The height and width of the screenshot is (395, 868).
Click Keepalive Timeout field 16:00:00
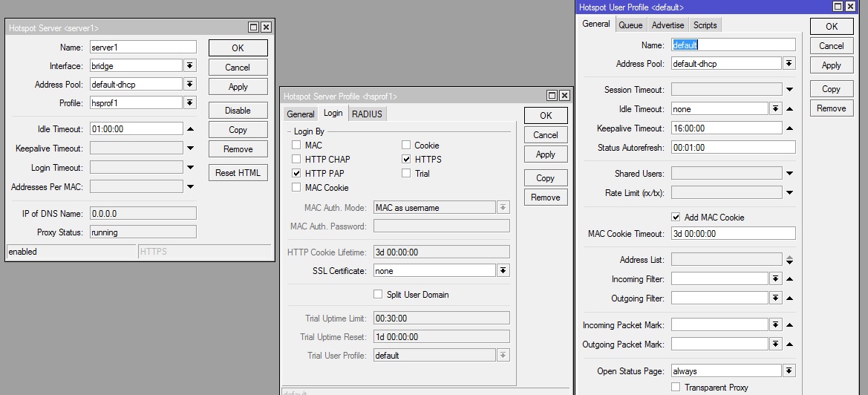726,128
